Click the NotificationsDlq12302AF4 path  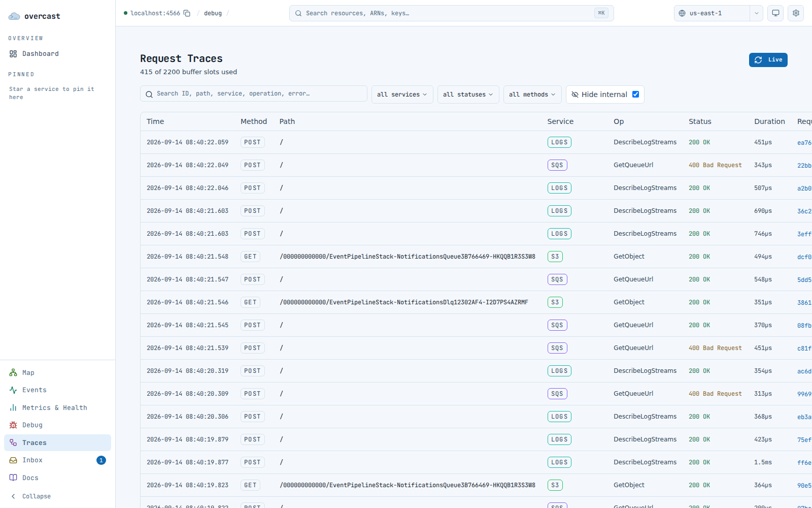pyautogui.click(x=404, y=302)
